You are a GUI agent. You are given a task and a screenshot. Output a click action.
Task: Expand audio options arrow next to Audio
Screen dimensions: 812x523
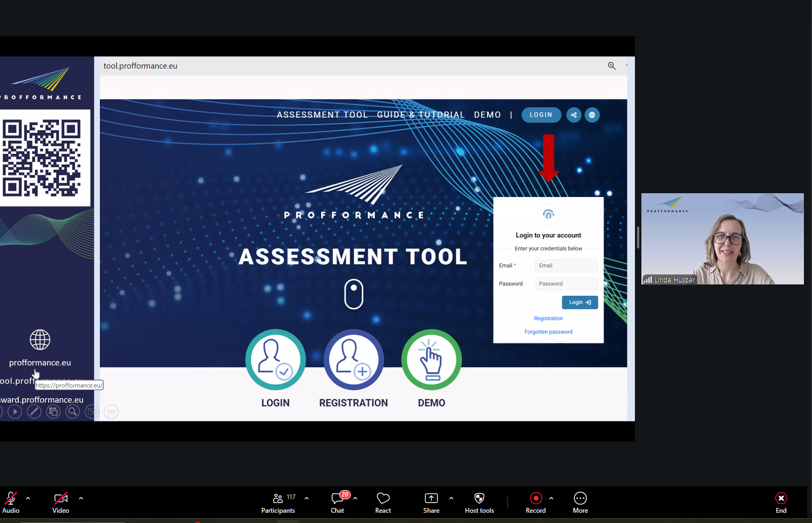[x=28, y=498]
